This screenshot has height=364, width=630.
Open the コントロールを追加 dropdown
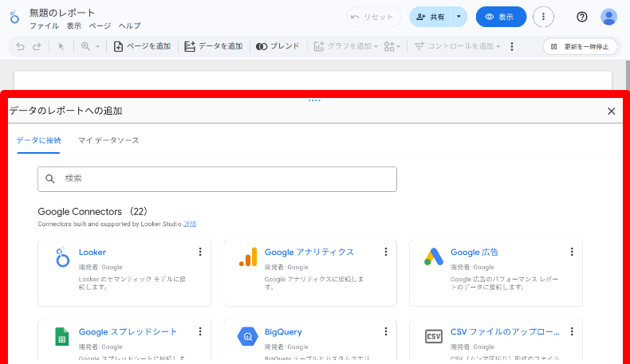[457, 46]
